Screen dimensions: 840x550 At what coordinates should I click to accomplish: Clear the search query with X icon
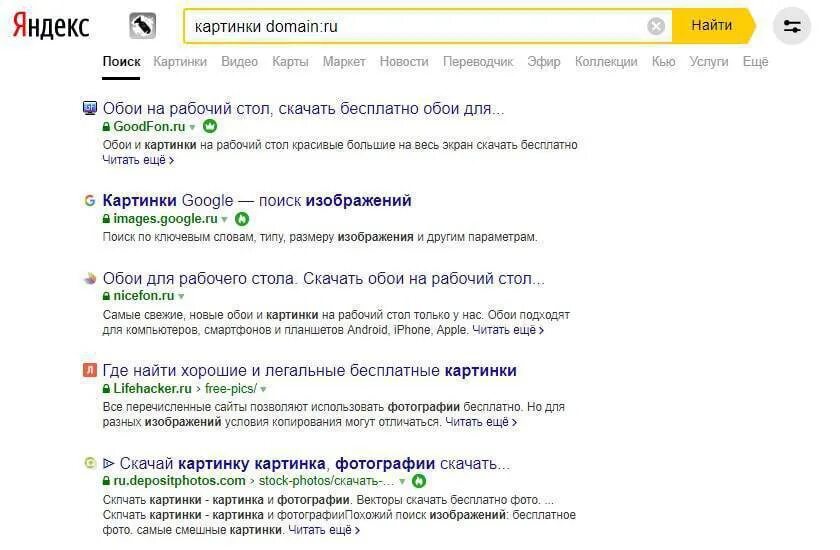click(x=656, y=26)
